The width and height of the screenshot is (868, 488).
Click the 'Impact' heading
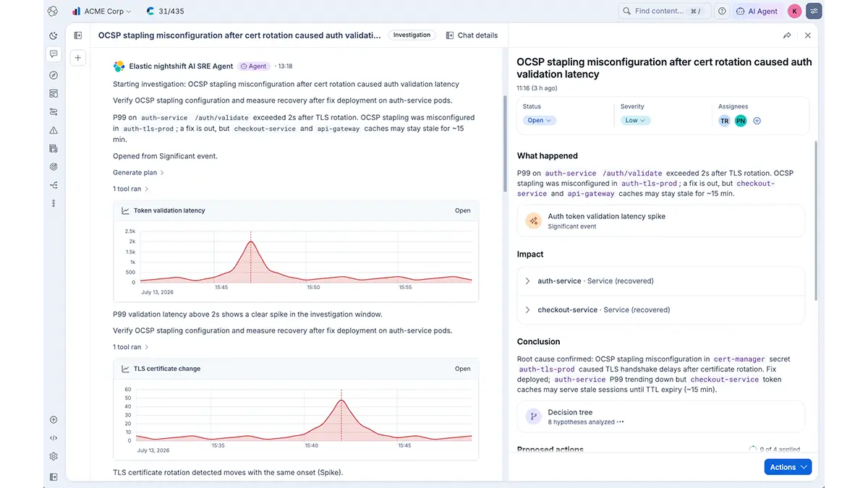530,254
